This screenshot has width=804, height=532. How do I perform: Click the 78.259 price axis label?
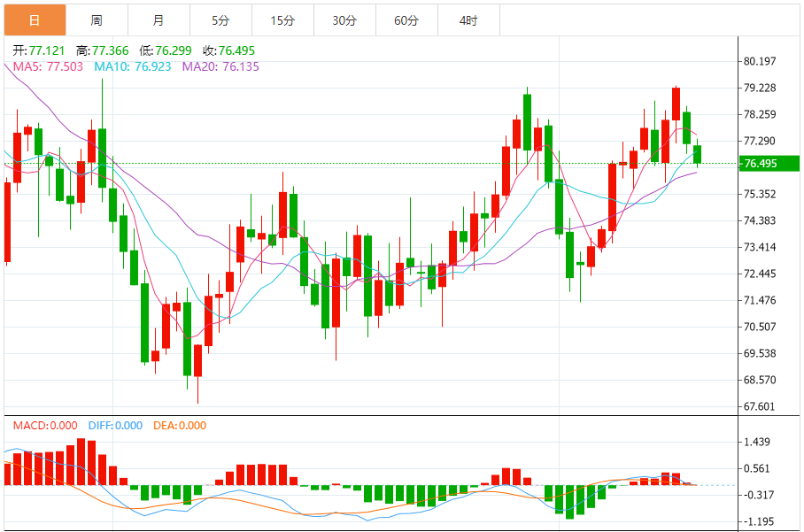pos(760,114)
